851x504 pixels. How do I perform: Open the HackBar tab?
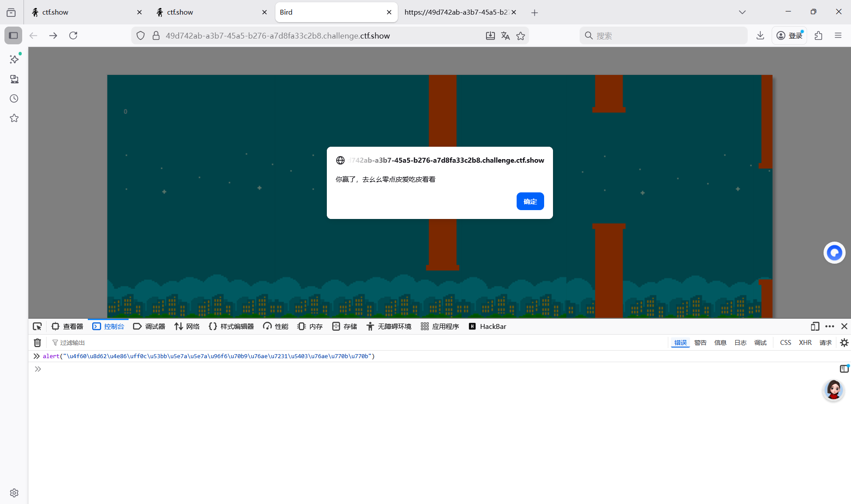pos(487,327)
